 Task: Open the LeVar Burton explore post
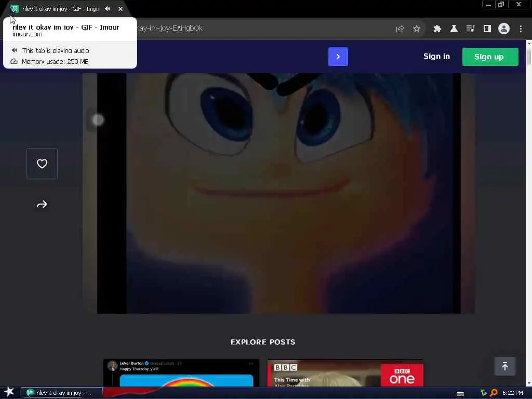(181, 373)
